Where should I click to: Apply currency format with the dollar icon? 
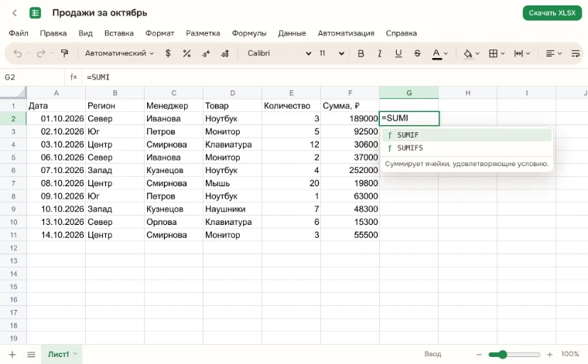click(168, 53)
